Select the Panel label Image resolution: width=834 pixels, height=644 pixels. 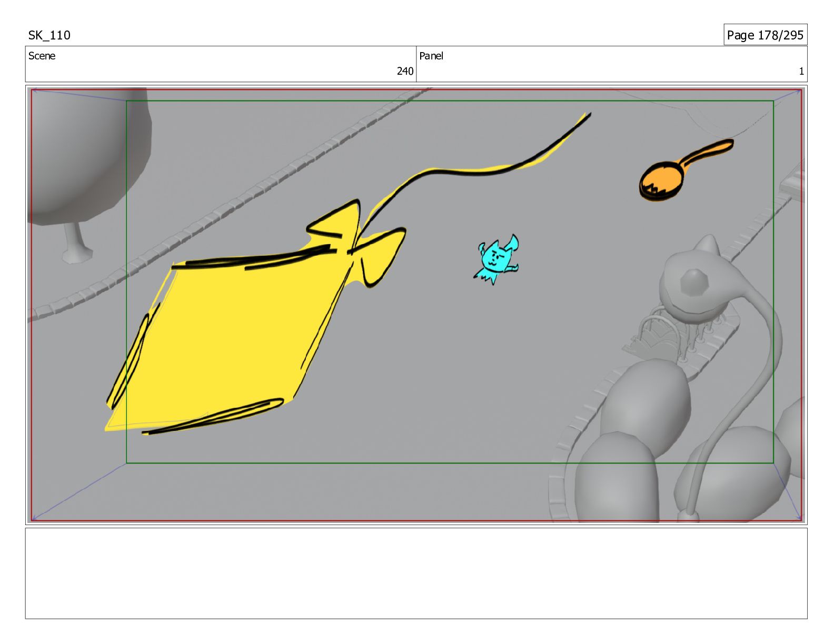(431, 56)
